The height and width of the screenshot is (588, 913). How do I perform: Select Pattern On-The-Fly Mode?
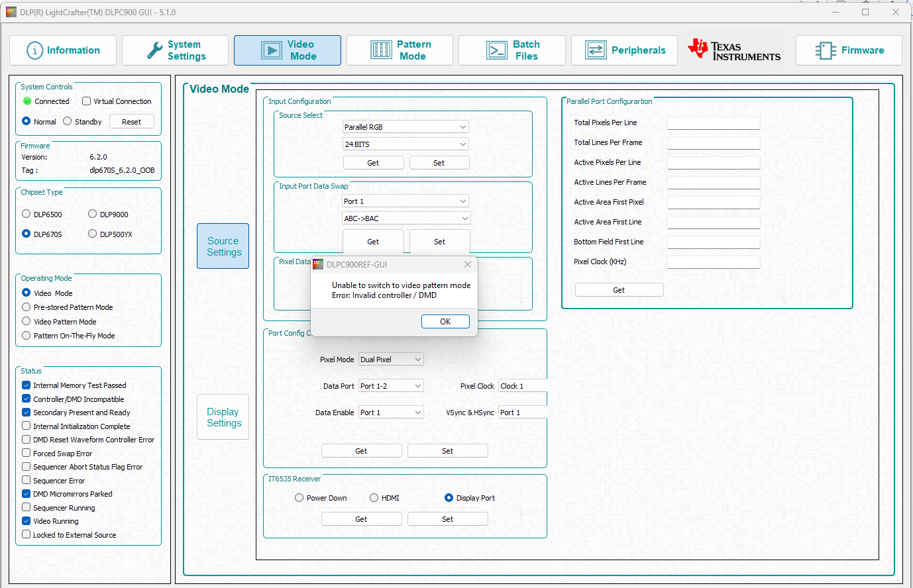click(x=27, y=336)
